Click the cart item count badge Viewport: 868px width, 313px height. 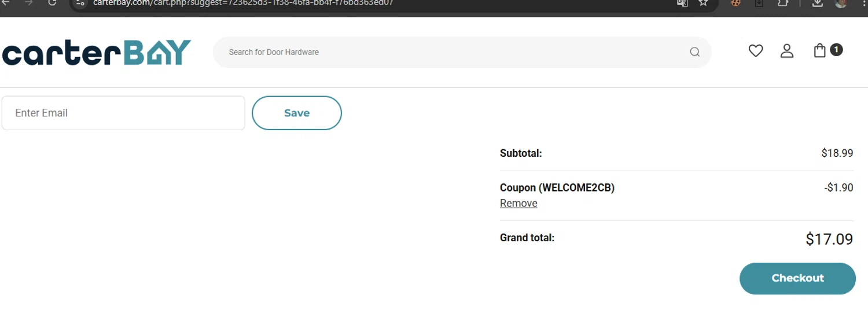point(836,50)
